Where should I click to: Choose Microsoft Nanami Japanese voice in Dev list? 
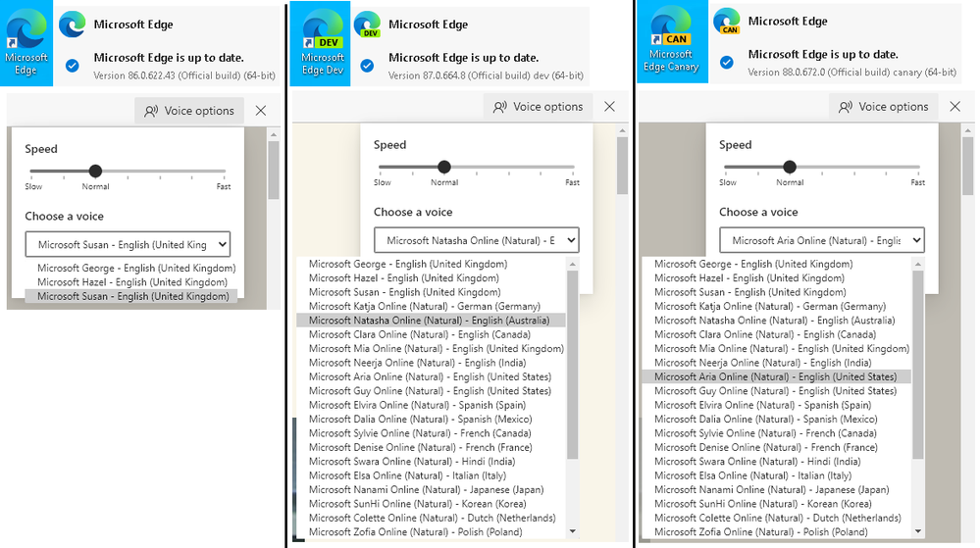(x=432, y=490)
